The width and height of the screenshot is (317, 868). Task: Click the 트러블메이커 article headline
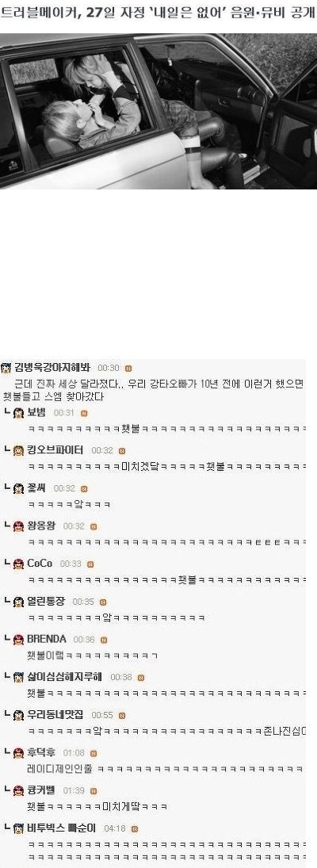[x=158, y=13]
